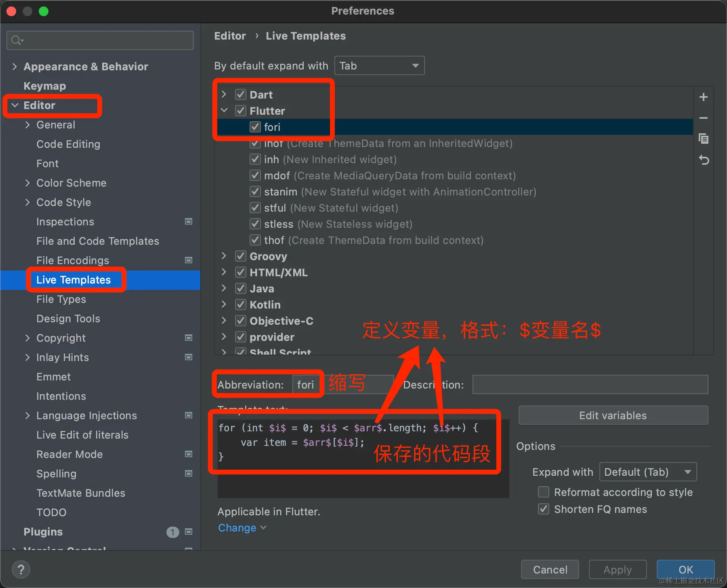Uncheck the fori template checkbox
The image size is (727, 588).
255,127
